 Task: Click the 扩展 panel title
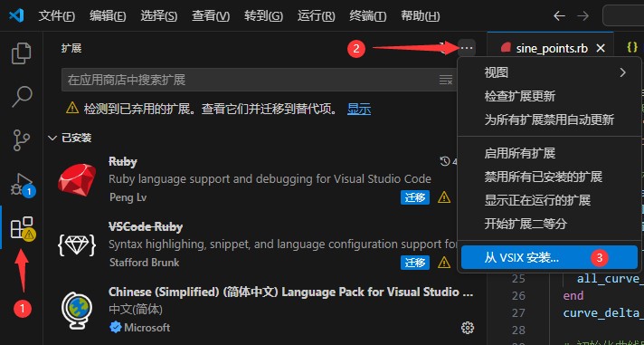(x=71, y=49)
